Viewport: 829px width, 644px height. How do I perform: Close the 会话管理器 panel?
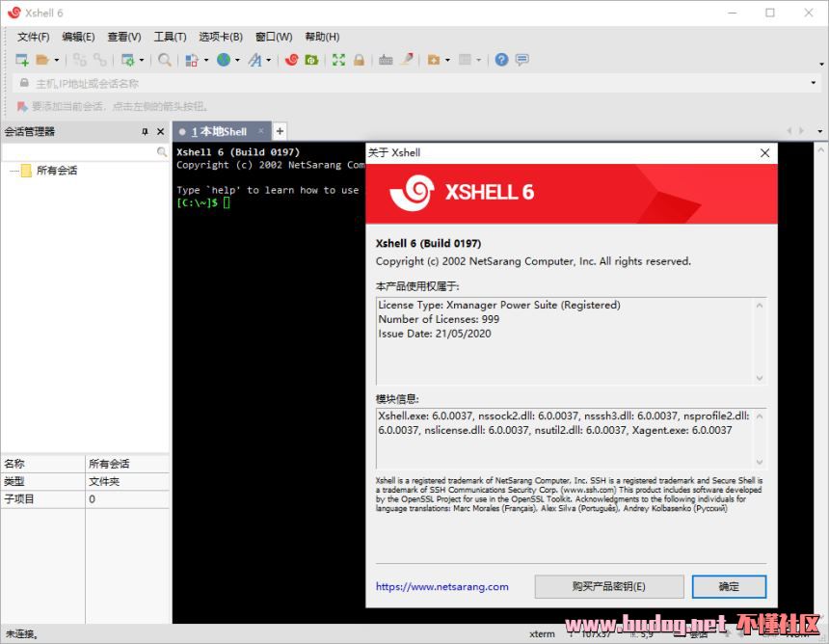point(161,132)
